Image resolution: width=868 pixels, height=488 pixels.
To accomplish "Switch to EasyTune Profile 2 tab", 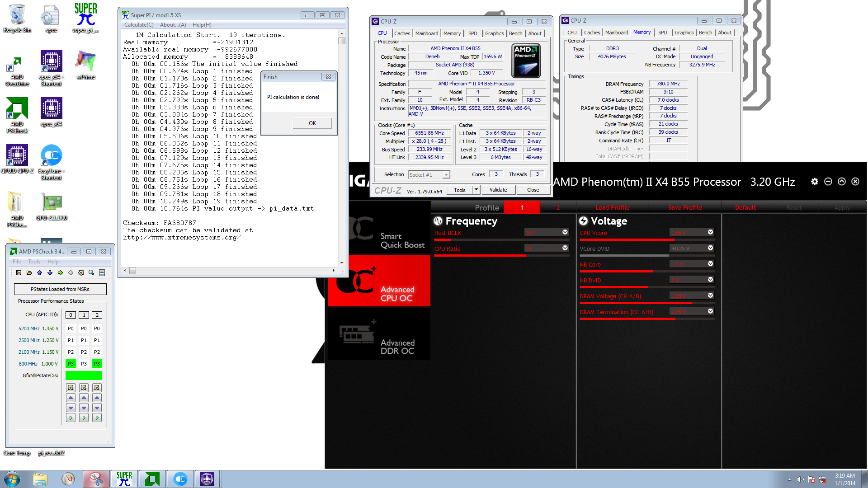I will pos(558,207).
